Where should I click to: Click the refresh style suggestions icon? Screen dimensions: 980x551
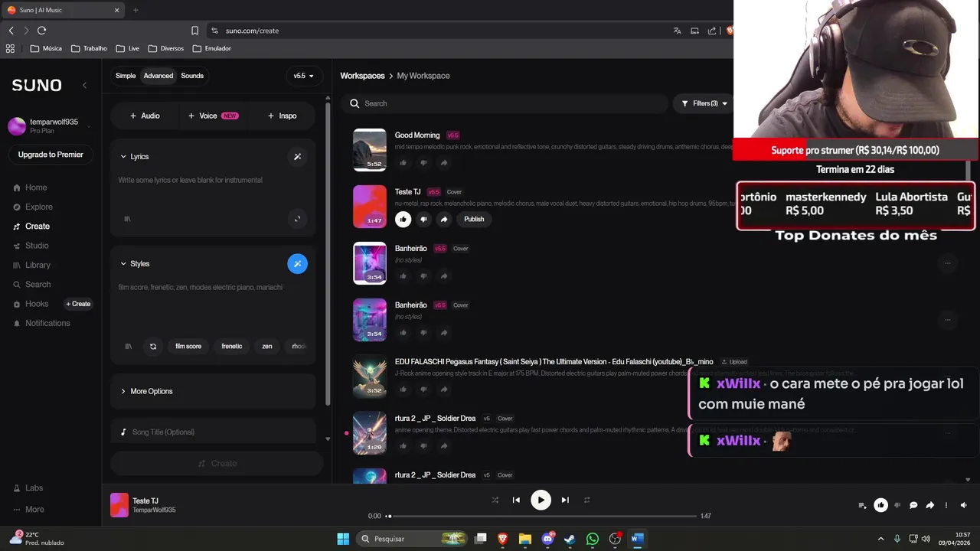153,346
